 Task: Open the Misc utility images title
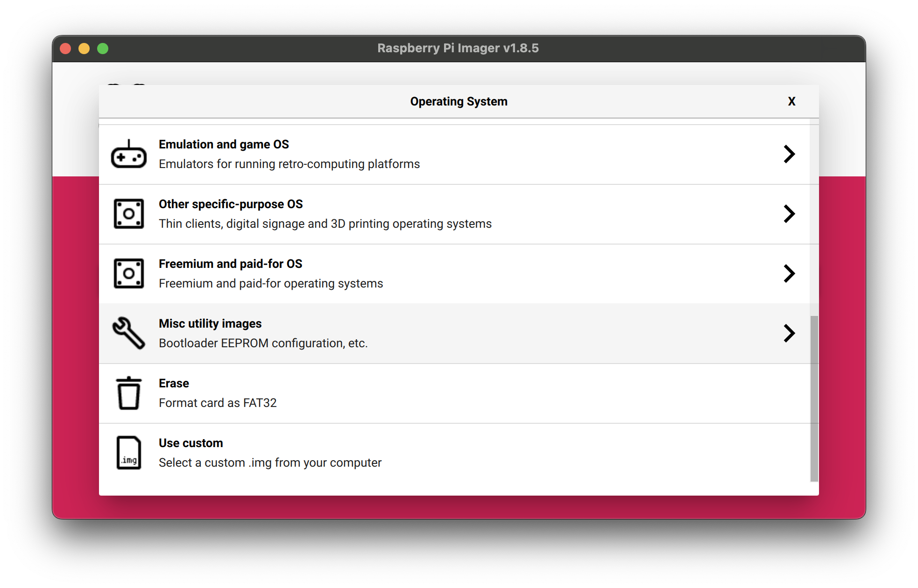click(x=210, y=323)
